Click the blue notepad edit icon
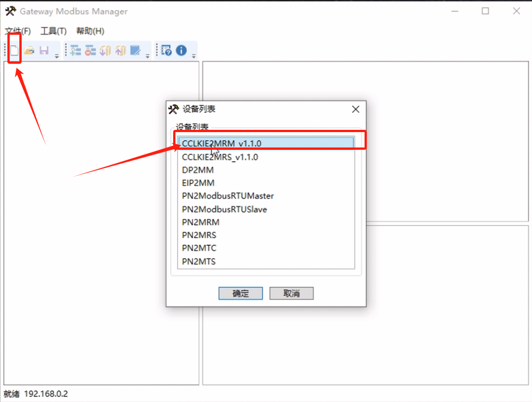Screen dimensions: 532x402 (x=135, y=51)
